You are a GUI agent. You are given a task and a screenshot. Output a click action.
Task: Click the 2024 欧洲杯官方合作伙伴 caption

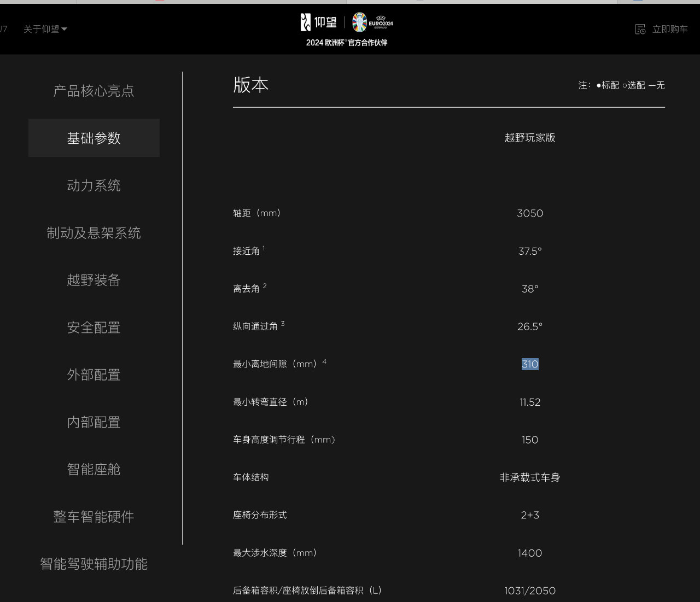[346, 43]
